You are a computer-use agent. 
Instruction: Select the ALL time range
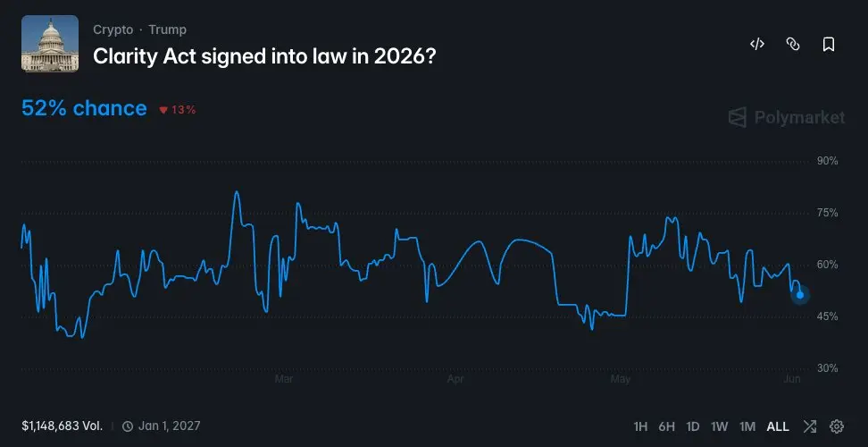click(778, 426)
